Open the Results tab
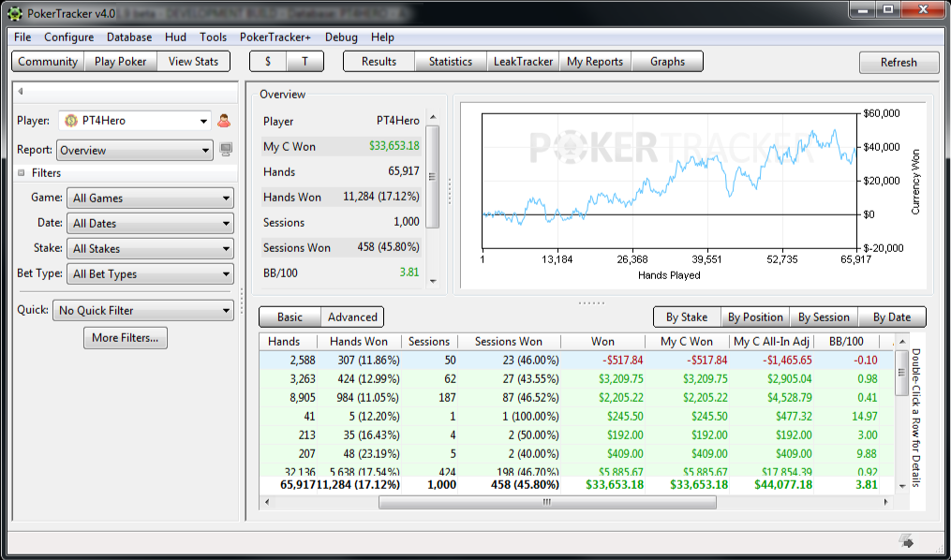 coord(379,61)
